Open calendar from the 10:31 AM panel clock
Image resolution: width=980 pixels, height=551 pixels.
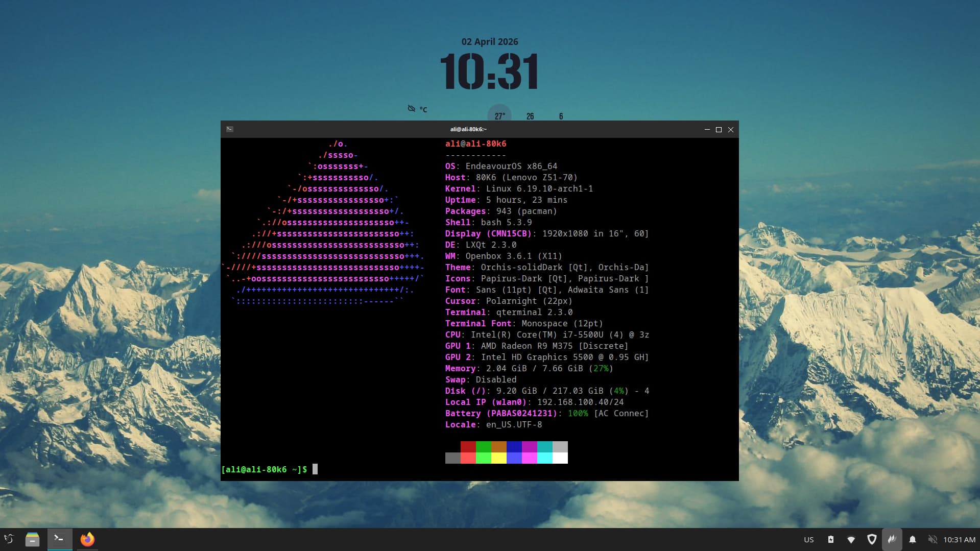tap(959, 539)
